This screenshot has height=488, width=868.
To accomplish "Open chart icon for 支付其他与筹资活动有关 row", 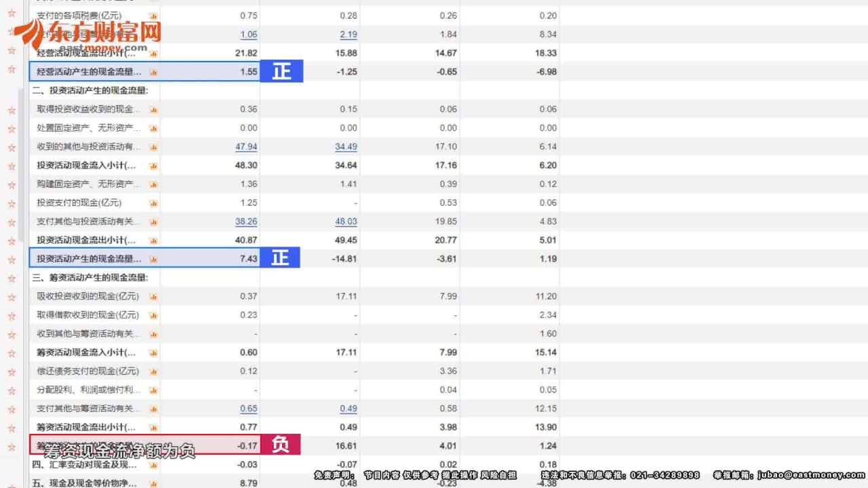I will 153,409.
